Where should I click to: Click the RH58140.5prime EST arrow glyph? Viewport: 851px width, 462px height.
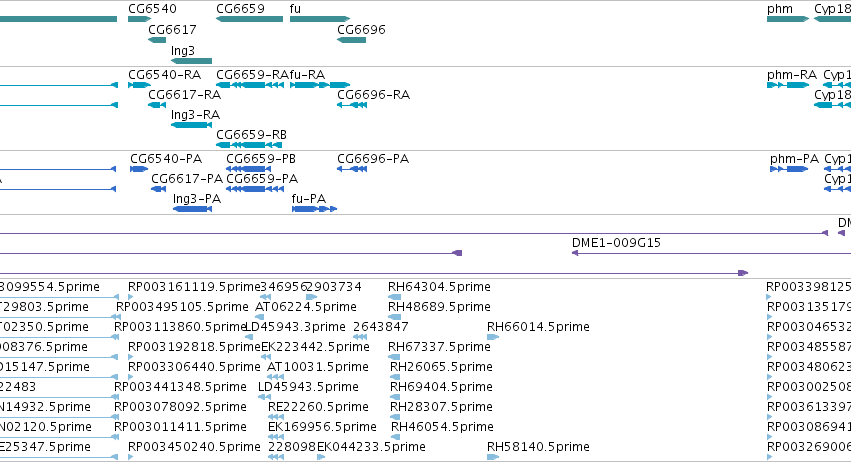tap(493, 457)
